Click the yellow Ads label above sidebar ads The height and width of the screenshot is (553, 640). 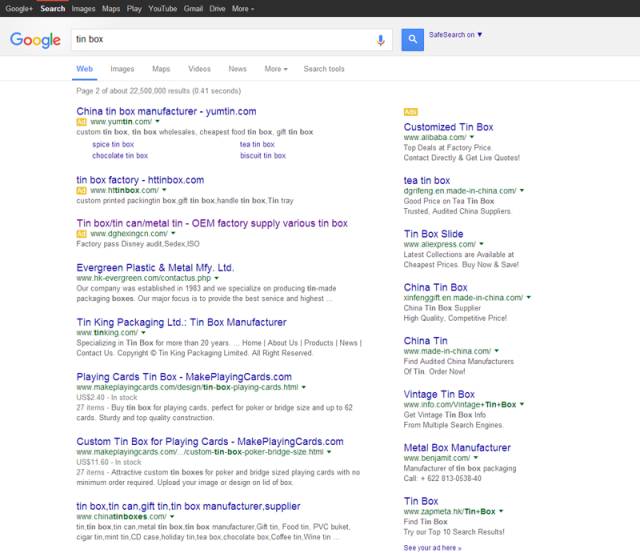pyautogui.click(x=411, y=112)
